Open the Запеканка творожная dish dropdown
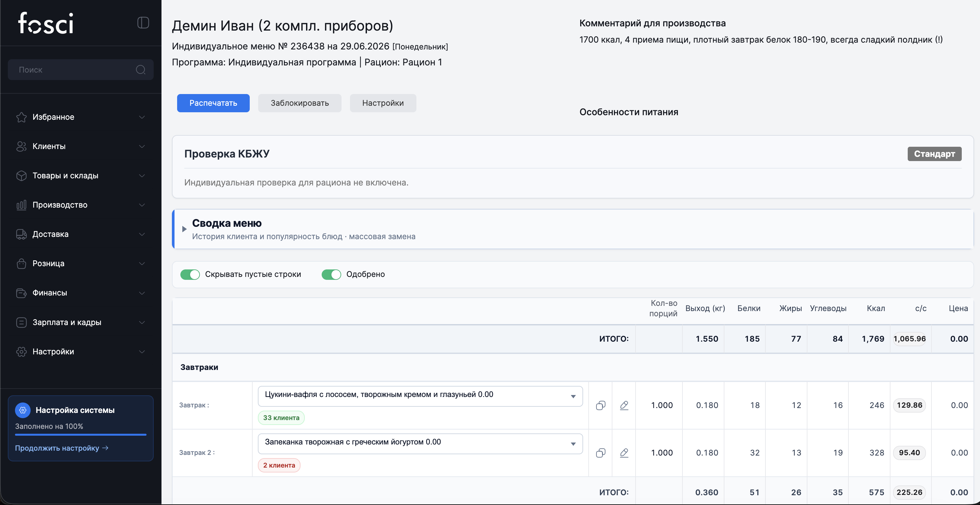The image size is (980, 505). coord(420,444)
